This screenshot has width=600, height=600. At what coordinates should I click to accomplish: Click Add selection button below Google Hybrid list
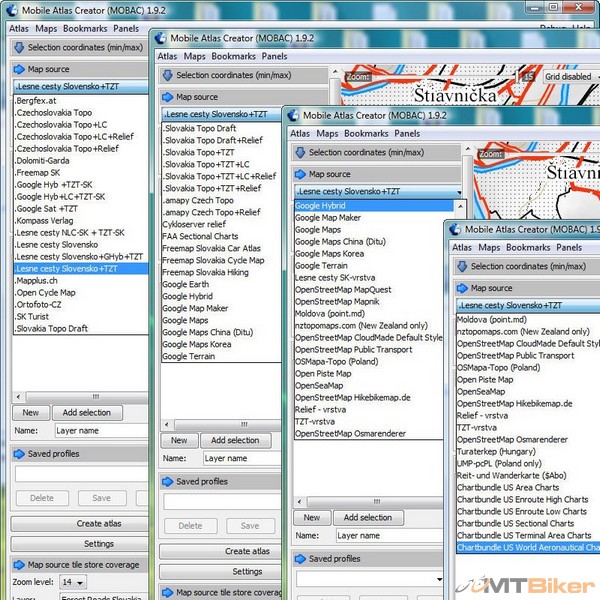click(368, 517)
